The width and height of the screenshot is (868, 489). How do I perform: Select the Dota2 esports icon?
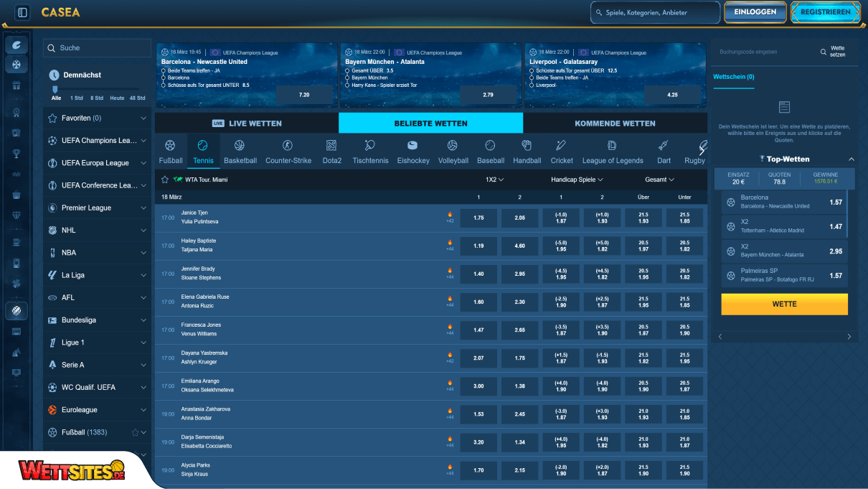pos(331,149)
